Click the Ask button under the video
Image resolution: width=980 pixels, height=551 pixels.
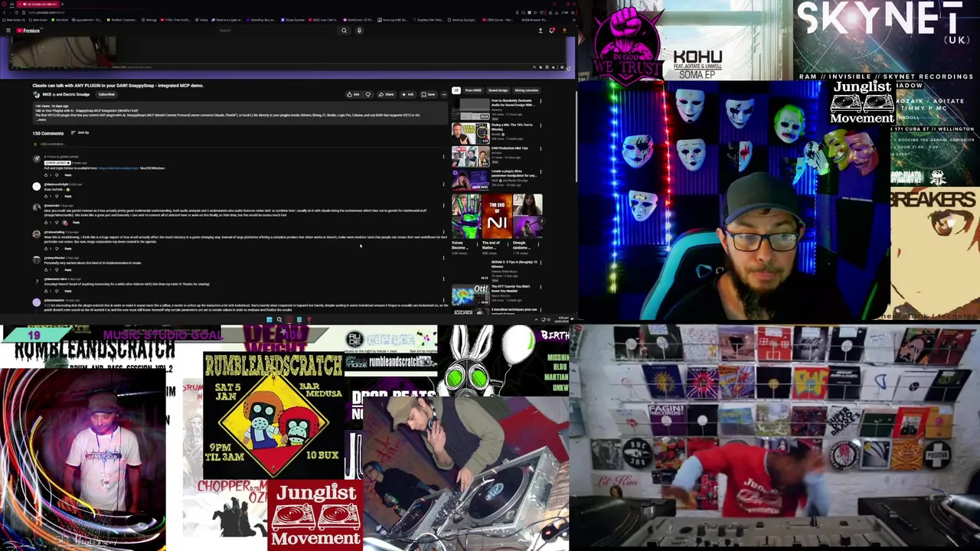pyautogui.click(x=408, y=94)
